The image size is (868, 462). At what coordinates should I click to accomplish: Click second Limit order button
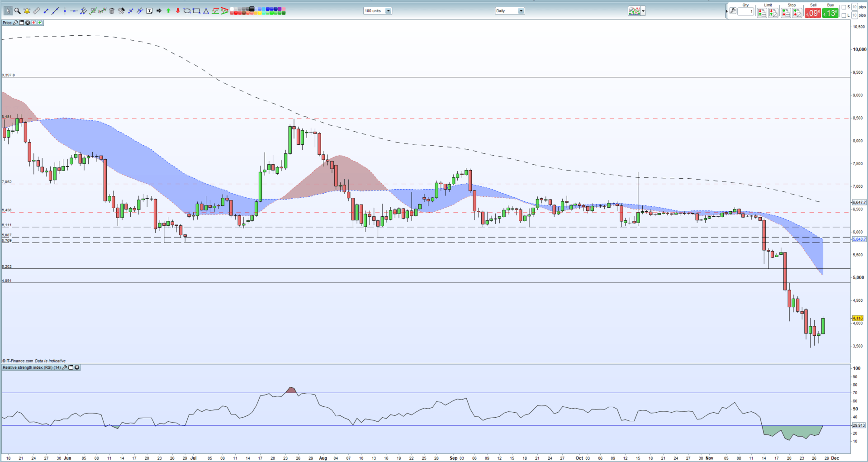773,13
